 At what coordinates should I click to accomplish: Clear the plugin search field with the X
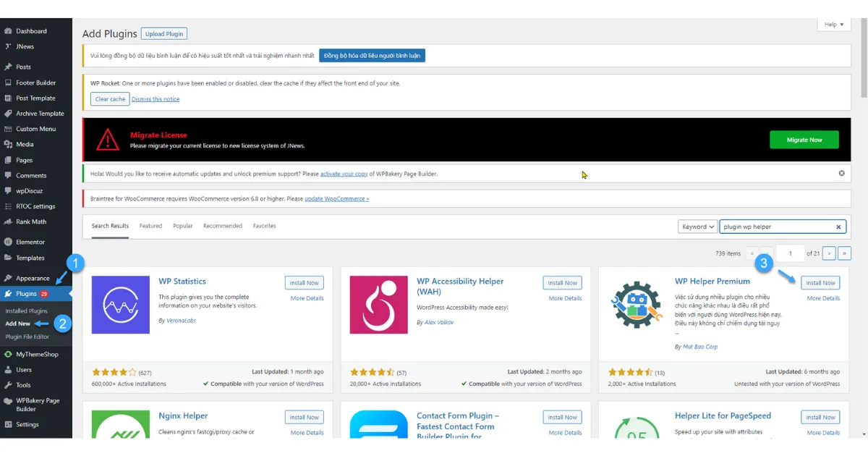click(x=839, y=227)
